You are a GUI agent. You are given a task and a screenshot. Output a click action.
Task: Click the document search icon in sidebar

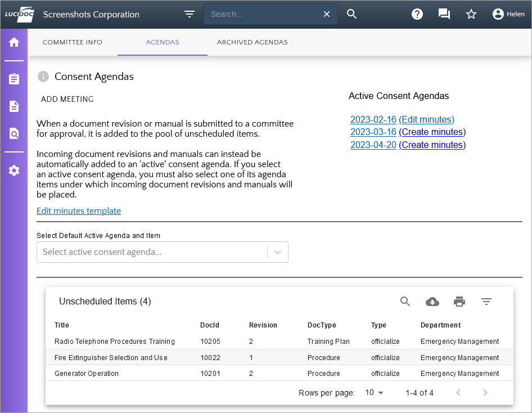coord(14,134)
